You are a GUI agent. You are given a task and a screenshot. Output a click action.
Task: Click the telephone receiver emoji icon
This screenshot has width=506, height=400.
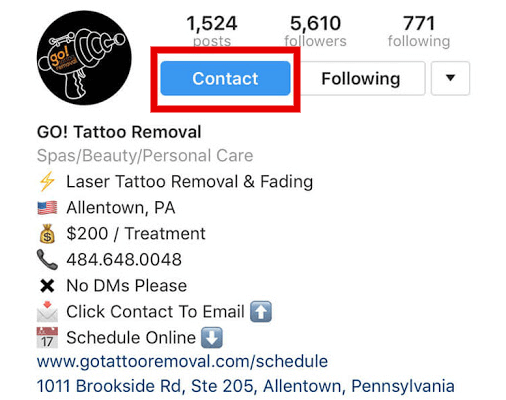[x=47, y=260]
